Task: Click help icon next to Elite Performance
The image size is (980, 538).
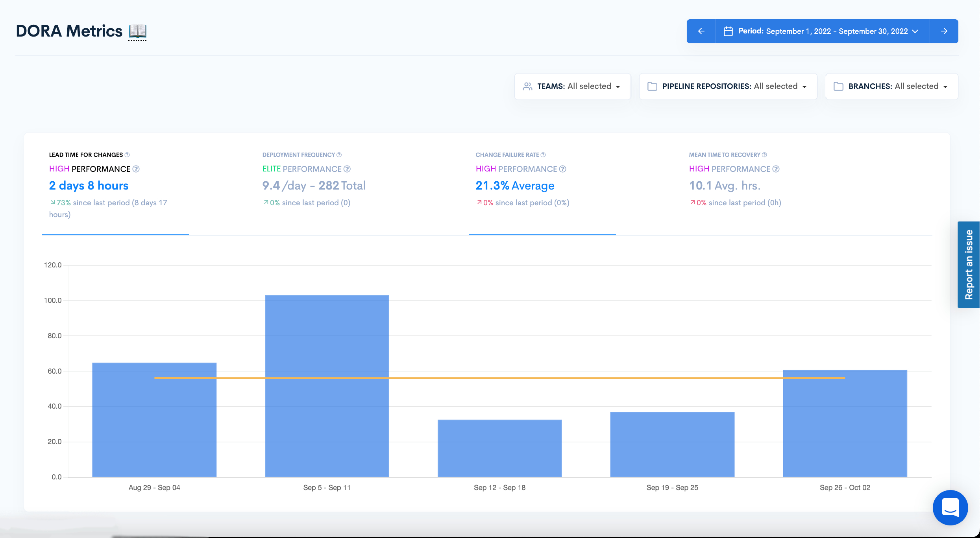Action: (x=347, y=169)
